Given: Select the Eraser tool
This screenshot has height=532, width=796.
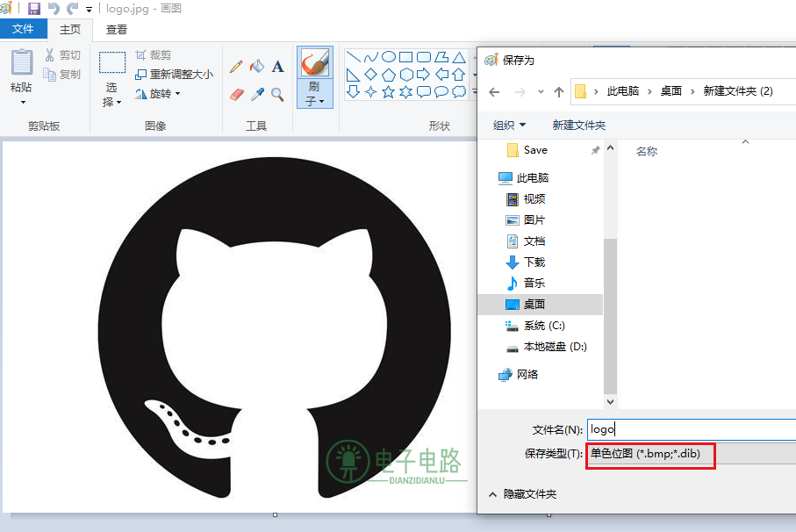Looking at the screenshot, I should [236, 94].
